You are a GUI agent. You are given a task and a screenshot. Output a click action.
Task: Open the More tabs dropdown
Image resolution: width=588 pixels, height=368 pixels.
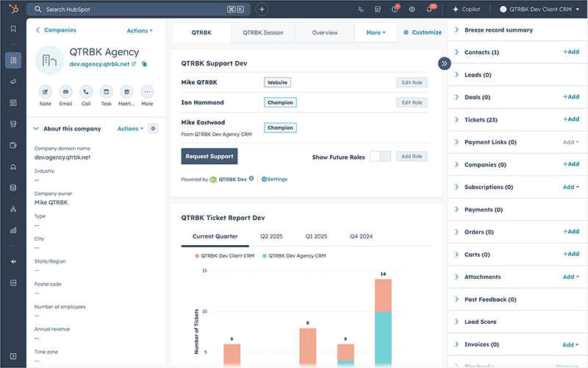pyautogui.click(x=376, y=32)
